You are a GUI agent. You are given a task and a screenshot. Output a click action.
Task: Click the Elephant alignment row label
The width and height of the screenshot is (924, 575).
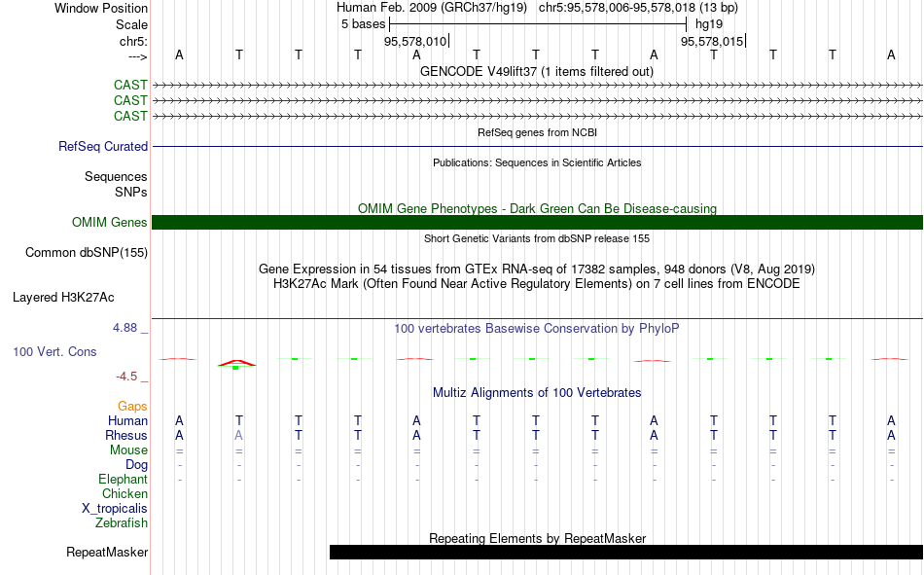tap(123, 480)
